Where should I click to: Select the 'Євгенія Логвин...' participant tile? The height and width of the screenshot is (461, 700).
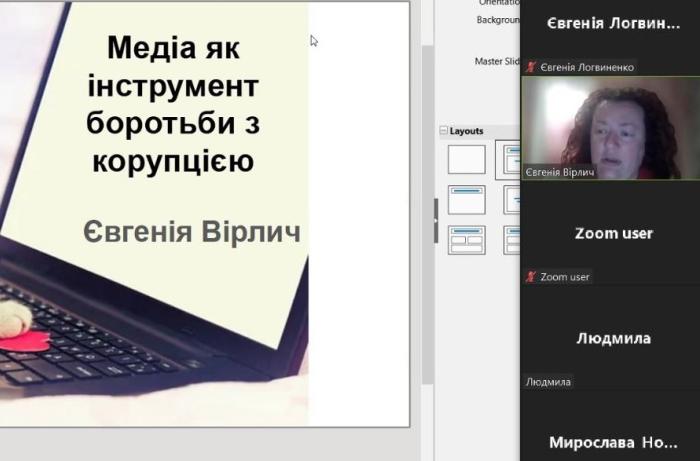point(610,37)
